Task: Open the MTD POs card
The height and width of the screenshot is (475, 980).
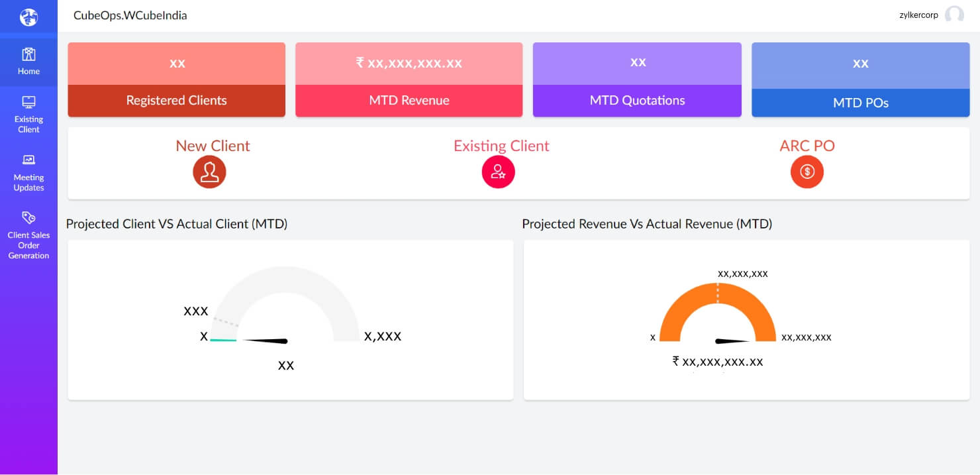Action: [860, 79]
